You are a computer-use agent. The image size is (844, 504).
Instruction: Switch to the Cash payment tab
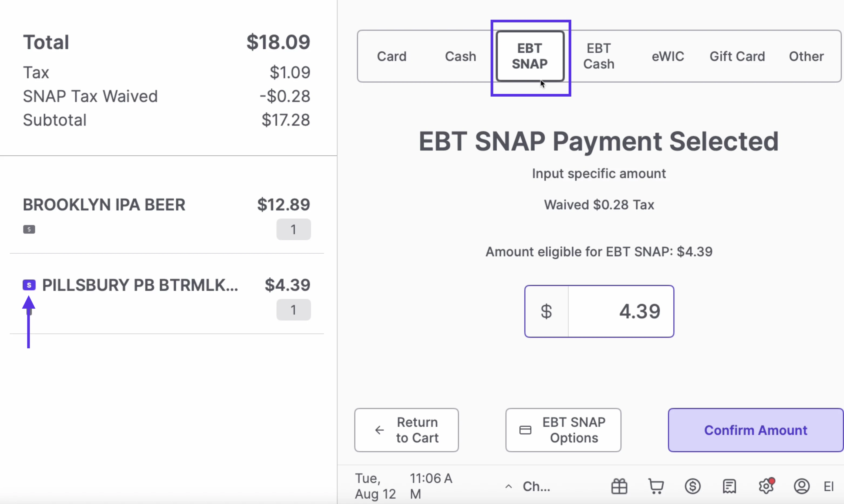click(460, 56)
